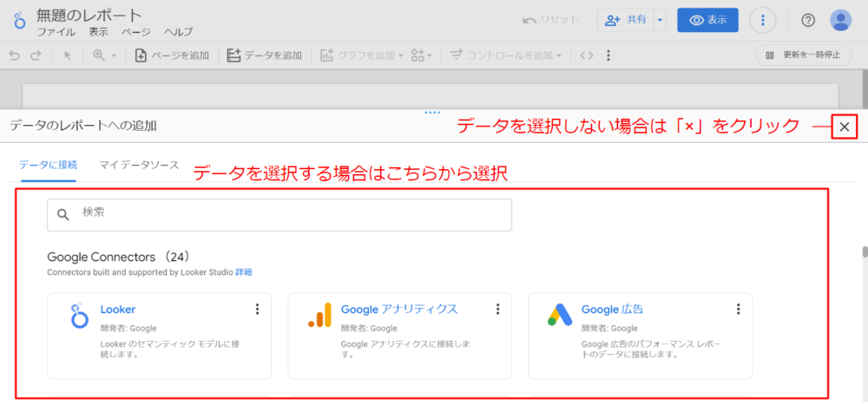868x404 pixels.
Task: Switch to マイデータソース tab
Action: point(139,165)
